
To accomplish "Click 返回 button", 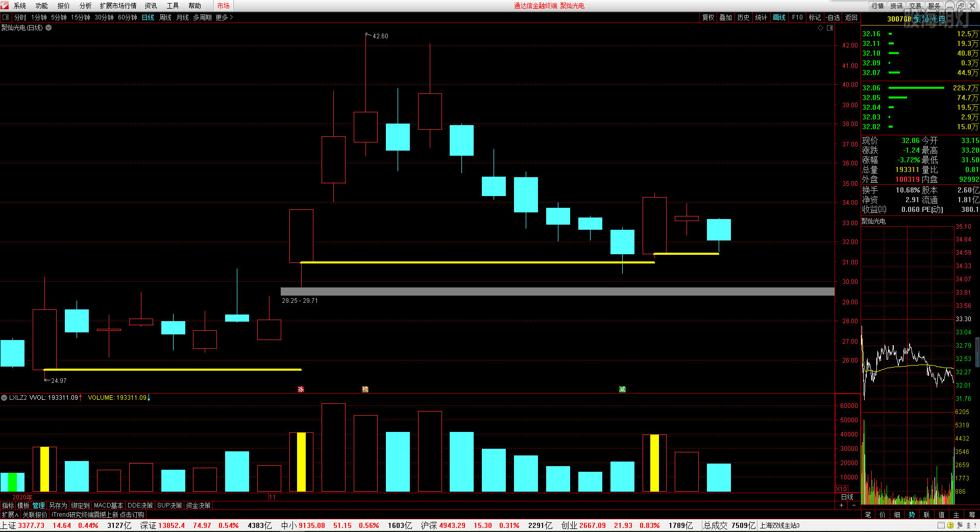I will coord(851,17).
